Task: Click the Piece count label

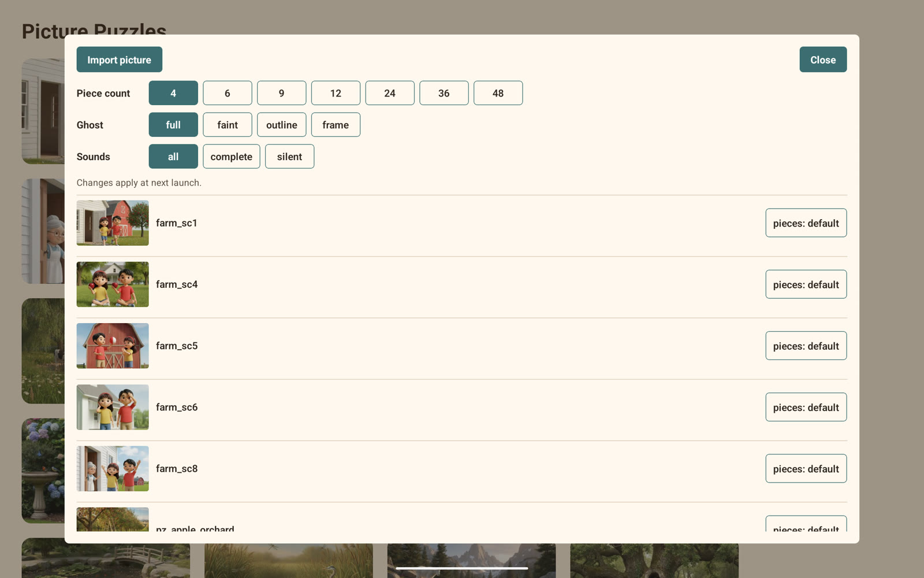Action: [103, 93]
